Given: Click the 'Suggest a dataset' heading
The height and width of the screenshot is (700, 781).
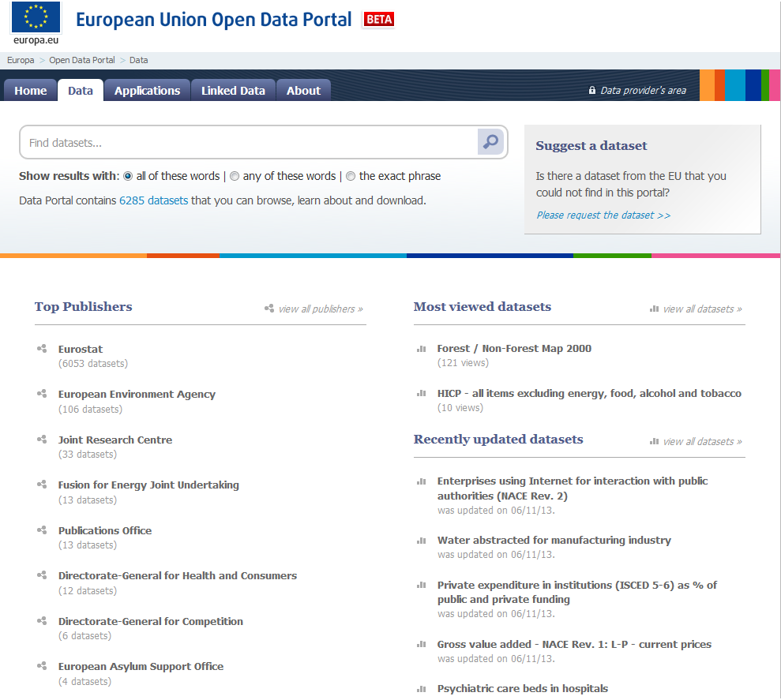Looking at the screenshot, I should 591,145.
